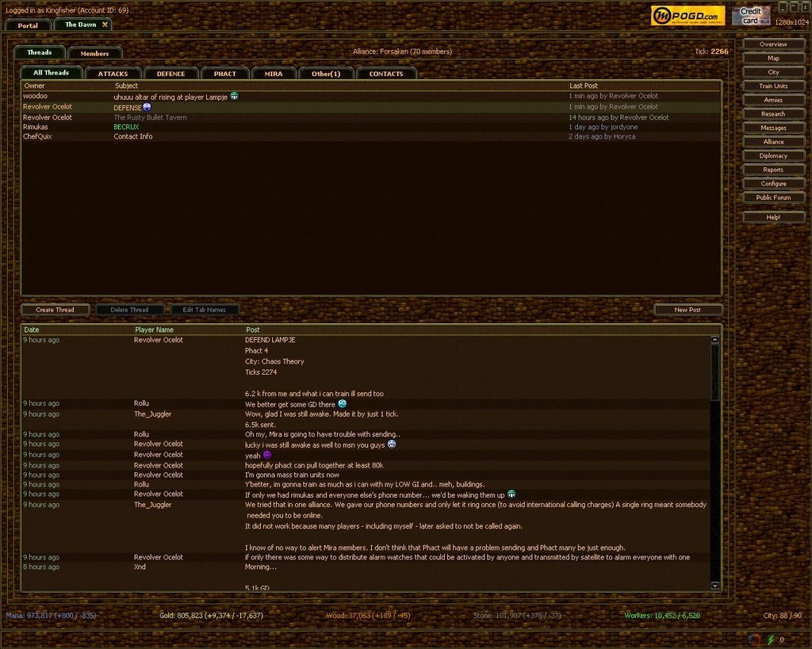Select the Contact Info thread by ChefQuix
The image size is (812, 649).
click(x=133, y=136)
